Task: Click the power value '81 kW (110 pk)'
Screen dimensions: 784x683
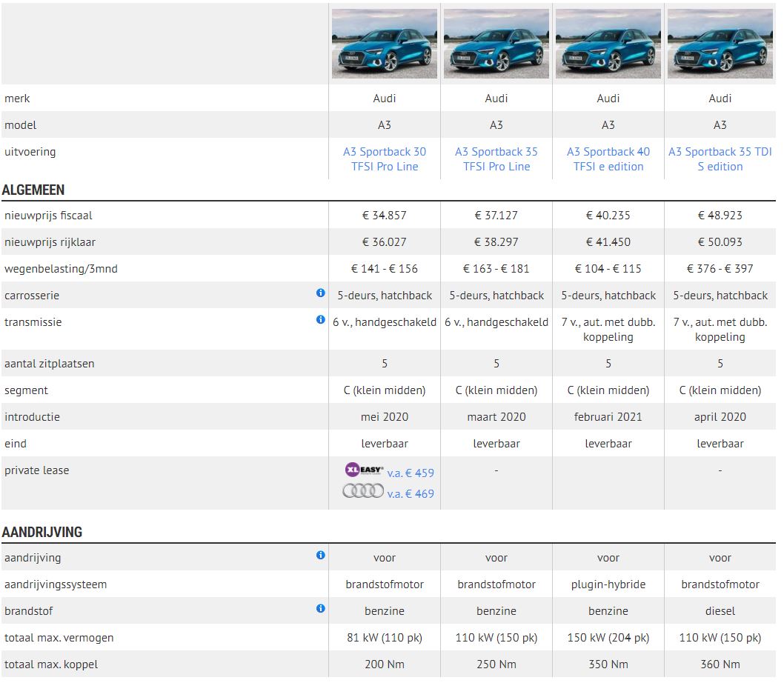Action: 385,638
